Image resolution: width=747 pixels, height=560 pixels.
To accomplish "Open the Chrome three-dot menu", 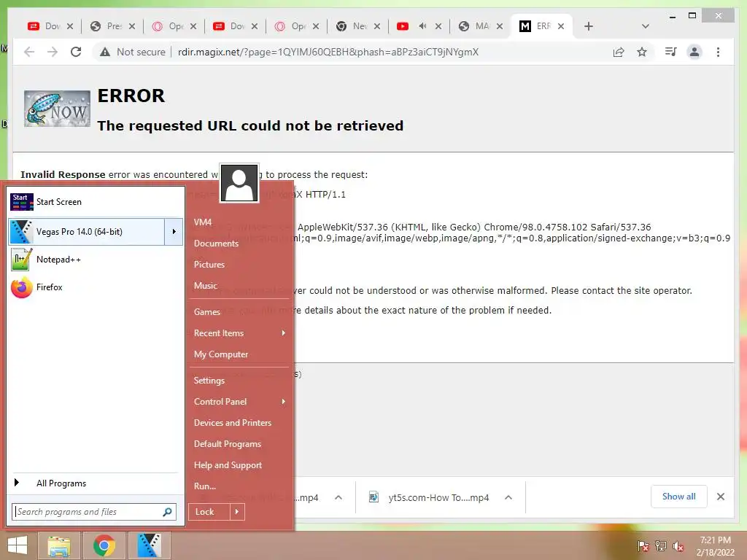I will pos(718,52).
